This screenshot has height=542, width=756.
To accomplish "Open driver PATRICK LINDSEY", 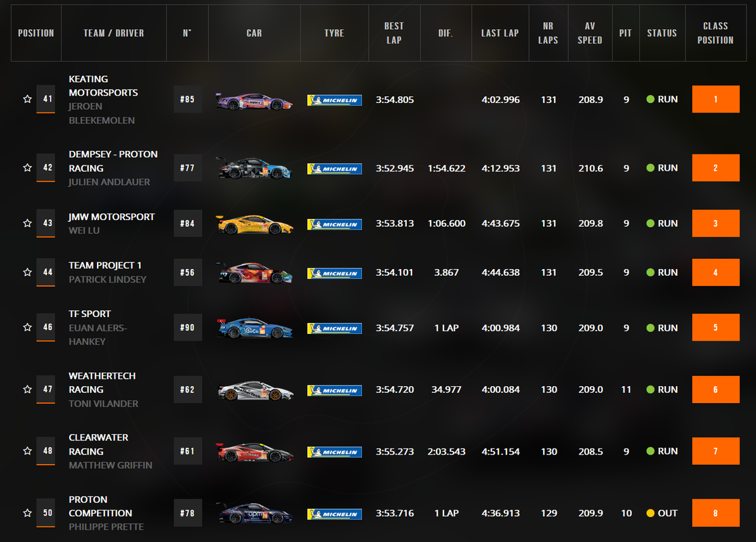I will 108,279.
